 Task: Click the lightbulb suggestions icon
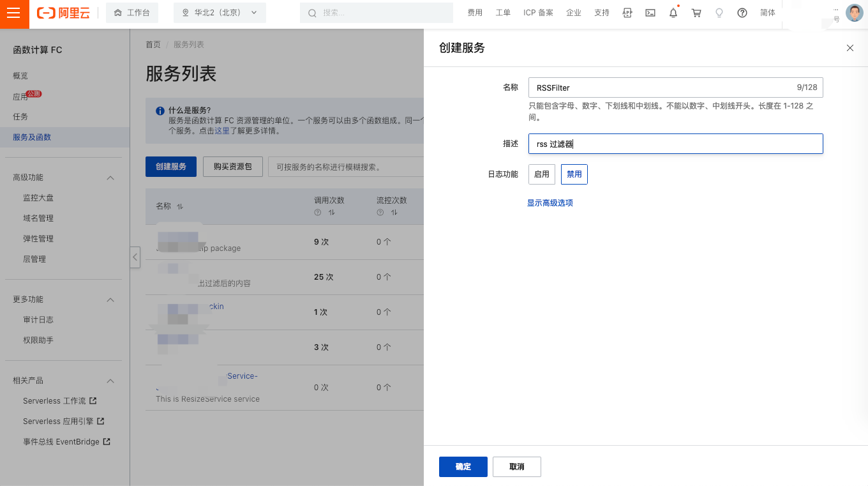point(719,13)
